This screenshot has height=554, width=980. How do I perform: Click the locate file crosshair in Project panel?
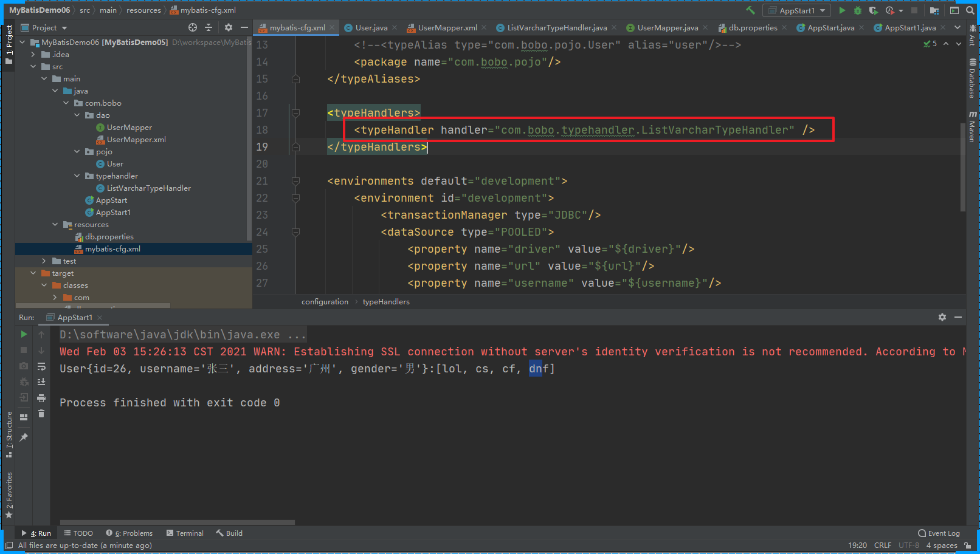point(193,27)
